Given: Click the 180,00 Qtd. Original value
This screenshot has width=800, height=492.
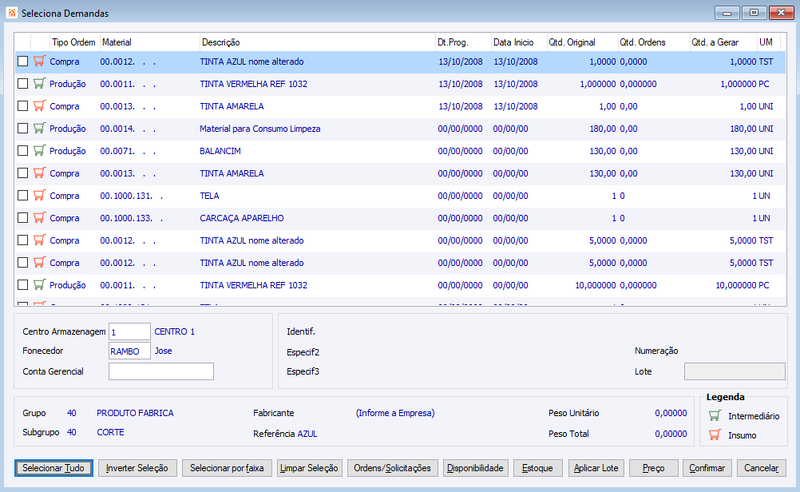Looking at the screenshot, I should pos(603,129).
